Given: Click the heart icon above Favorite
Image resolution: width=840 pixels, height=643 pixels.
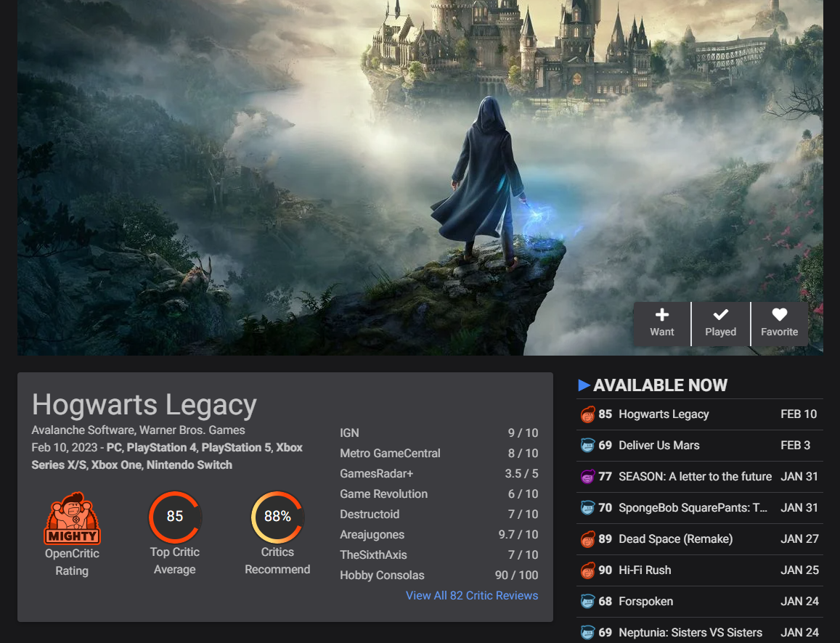Looking at the screenshot, I should (x=780, y=314).
